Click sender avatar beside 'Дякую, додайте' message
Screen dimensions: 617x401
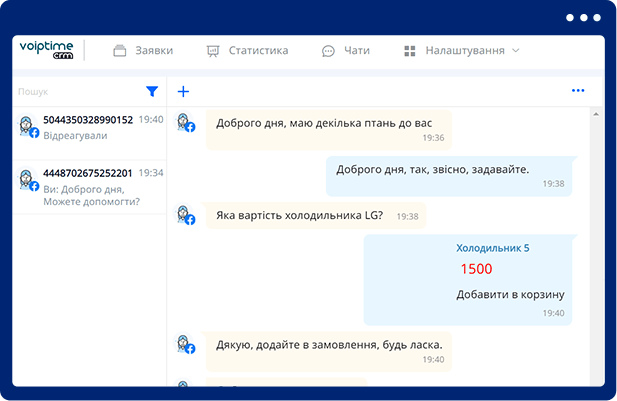[185, 344]
